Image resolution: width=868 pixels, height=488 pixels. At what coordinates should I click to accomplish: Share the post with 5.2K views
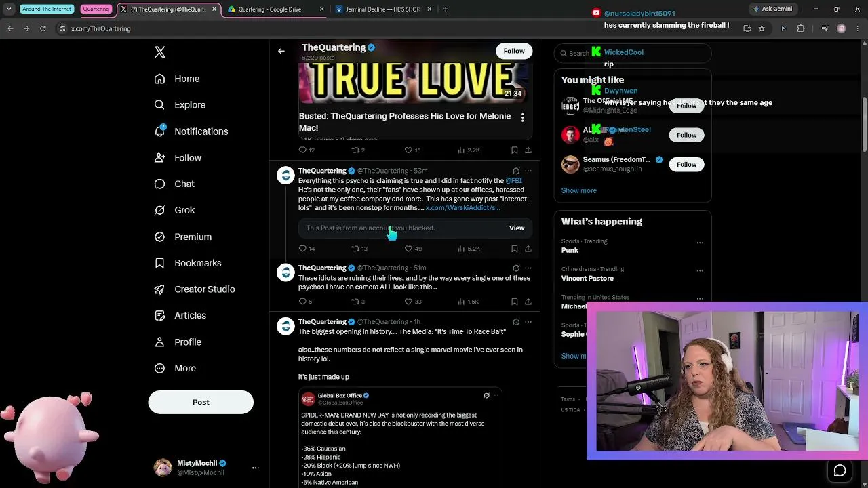[x=528, y=249]
